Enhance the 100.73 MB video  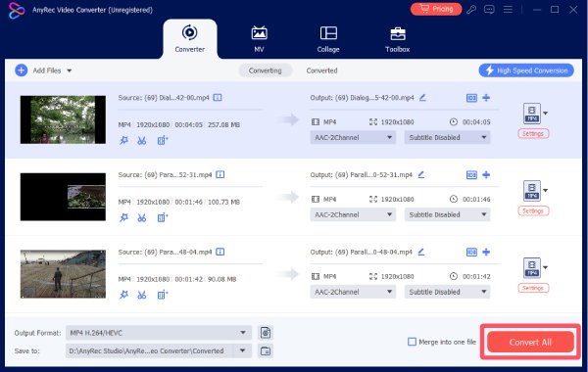click(x=163, y=217)
